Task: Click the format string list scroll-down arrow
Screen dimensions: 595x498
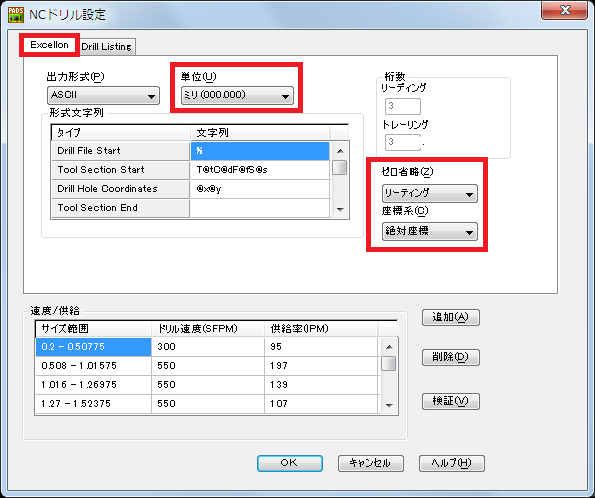Action: (340, 210)
